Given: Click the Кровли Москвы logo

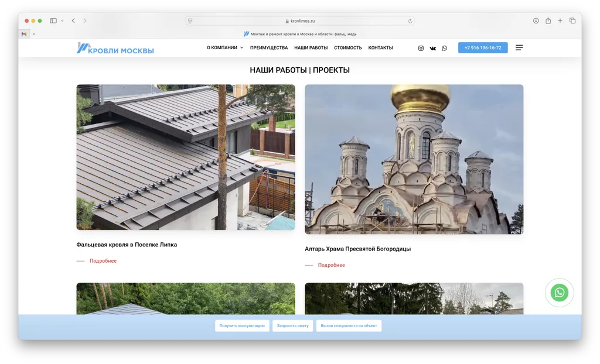Looking at the screenshot, I should click(115, 48).
